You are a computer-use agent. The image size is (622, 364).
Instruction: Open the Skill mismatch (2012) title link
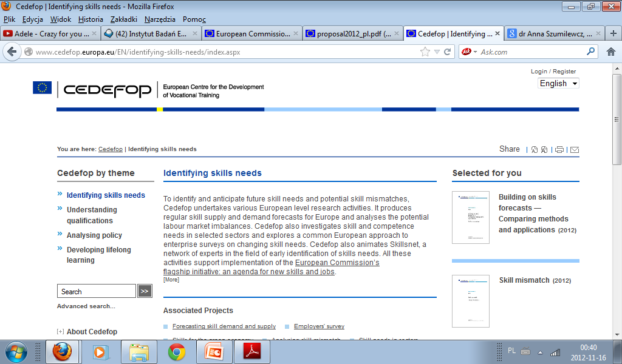[535, 280]
